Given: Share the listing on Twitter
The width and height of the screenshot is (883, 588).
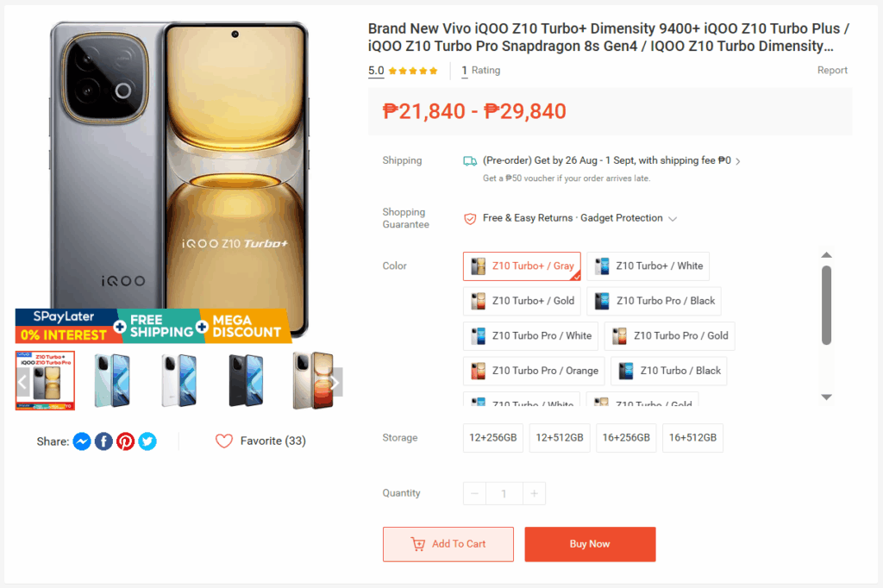Looking at the screenshot, I should coord(147,441).
